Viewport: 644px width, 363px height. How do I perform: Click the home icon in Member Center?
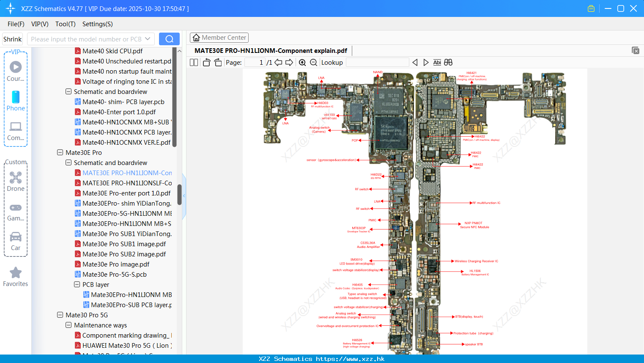point(196,38)
